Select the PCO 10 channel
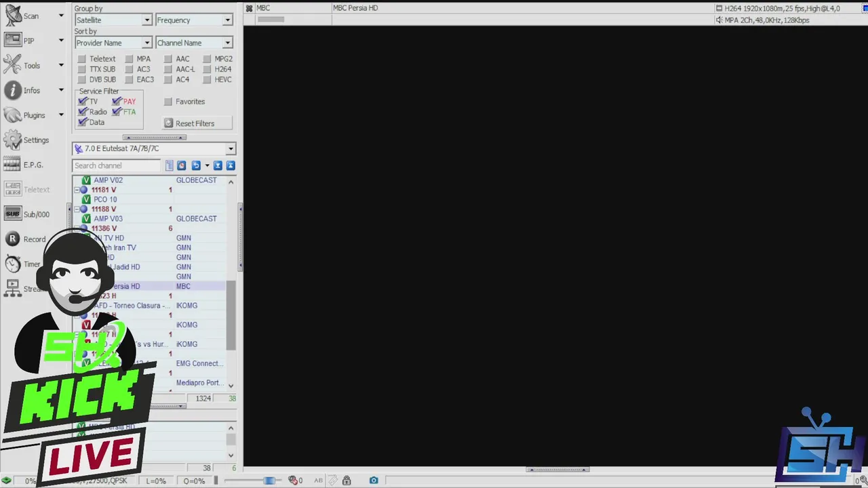This screenshot has width=868, height=488. pos(105,200)
